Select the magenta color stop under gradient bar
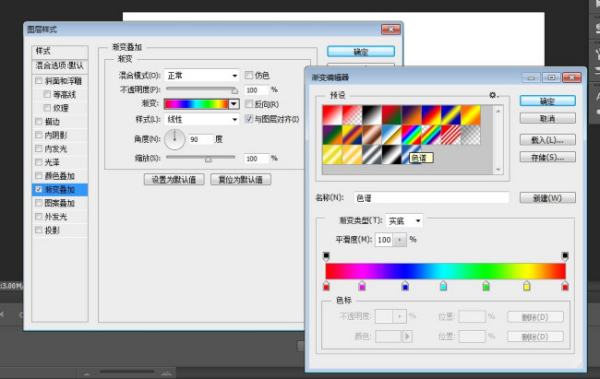Screen dimensions: 600x379 [x=362, y=286]
